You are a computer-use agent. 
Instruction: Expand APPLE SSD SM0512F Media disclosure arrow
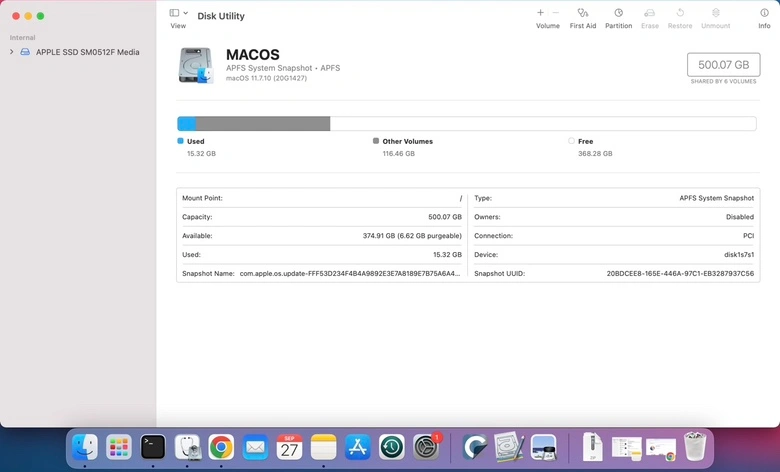pos(11,52)
